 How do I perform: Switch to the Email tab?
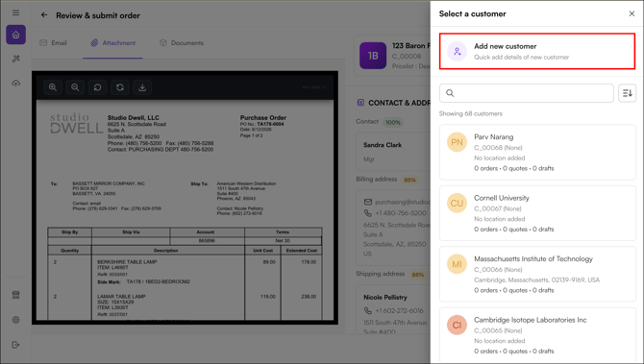[x=53, y=42]
